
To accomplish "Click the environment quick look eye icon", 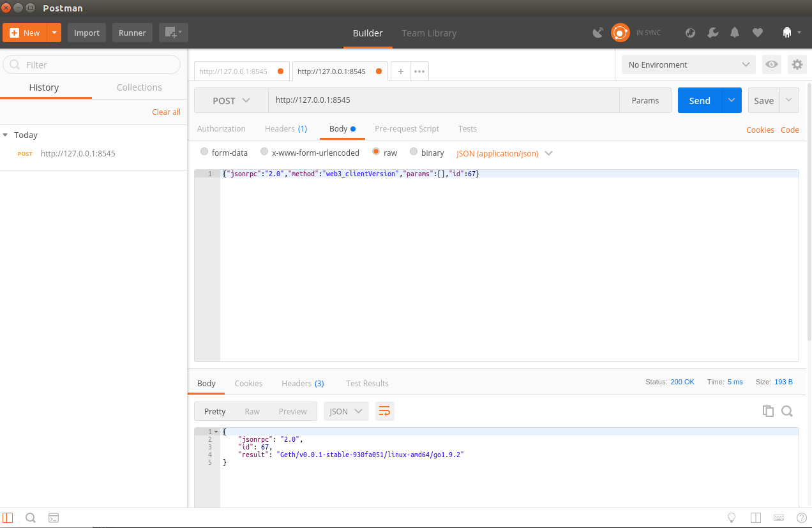I will 772,64.
